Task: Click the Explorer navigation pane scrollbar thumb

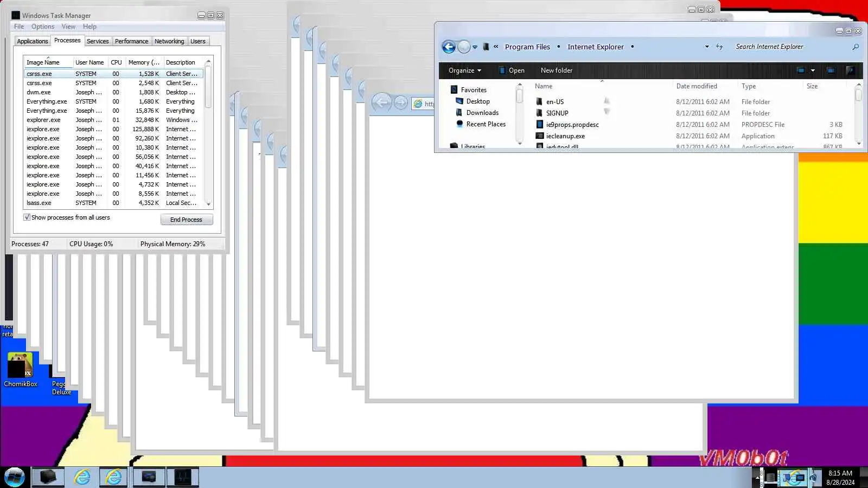Action: (x=520, y=95)
